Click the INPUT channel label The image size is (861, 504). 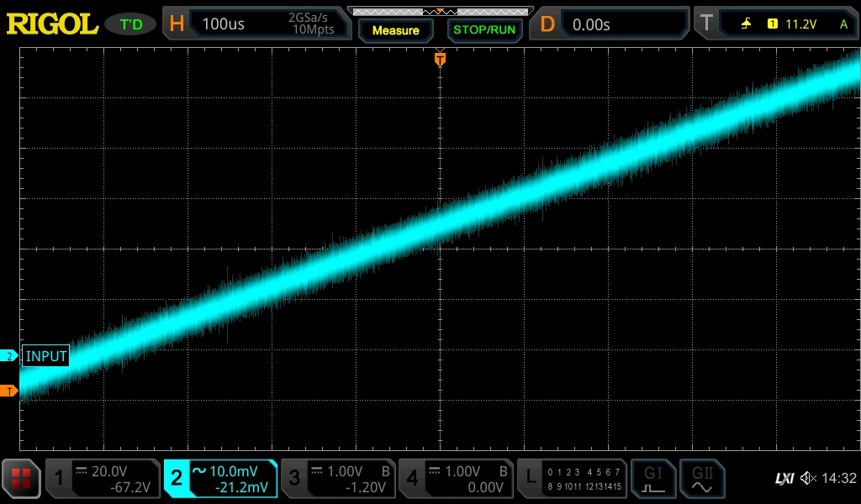pos(46,356)
